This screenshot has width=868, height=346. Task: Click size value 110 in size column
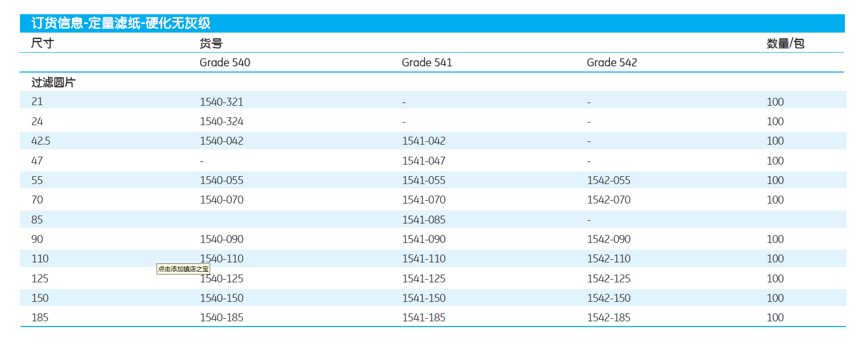click(x=40, y=259)
